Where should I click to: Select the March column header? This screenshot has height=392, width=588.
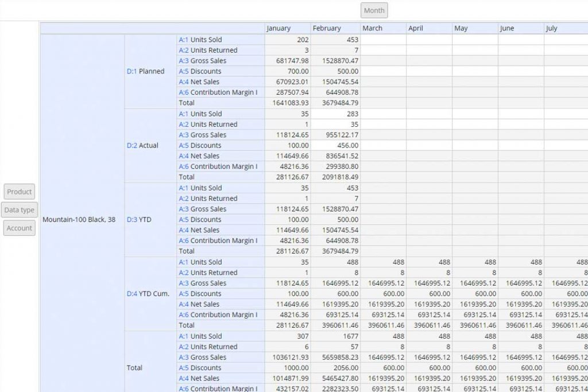coord(383,28)
